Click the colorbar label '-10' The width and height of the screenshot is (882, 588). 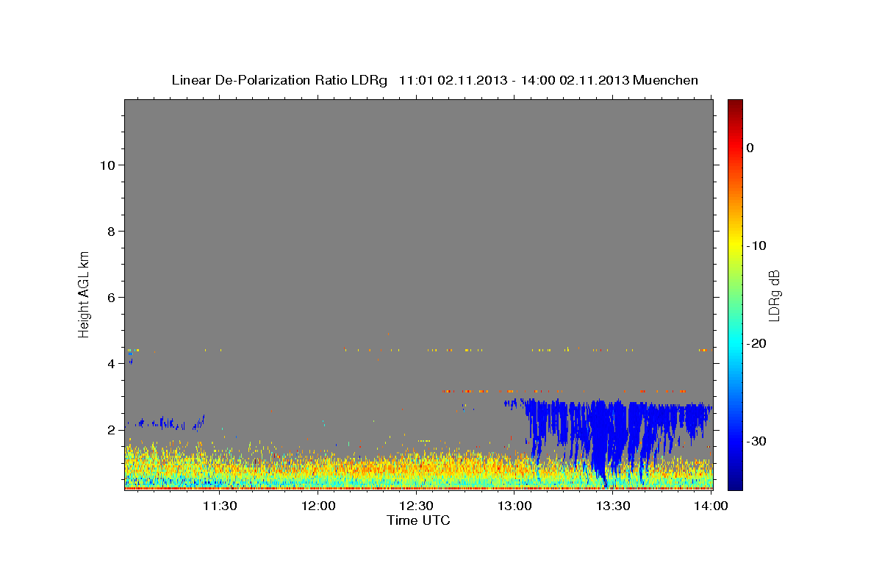click(757, 245)
